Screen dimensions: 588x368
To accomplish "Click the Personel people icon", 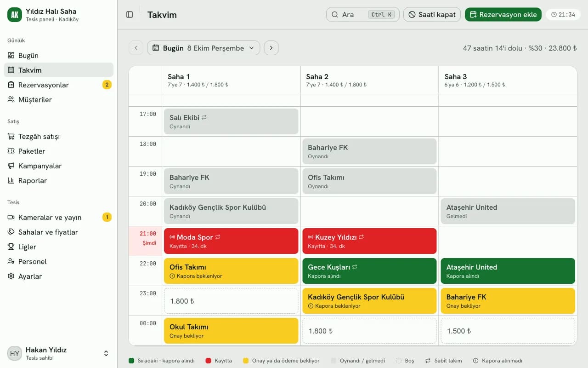I will (11, 261).
